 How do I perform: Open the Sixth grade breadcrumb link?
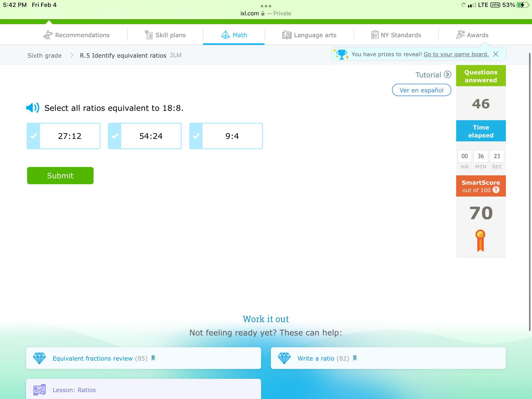pos(45,55)
